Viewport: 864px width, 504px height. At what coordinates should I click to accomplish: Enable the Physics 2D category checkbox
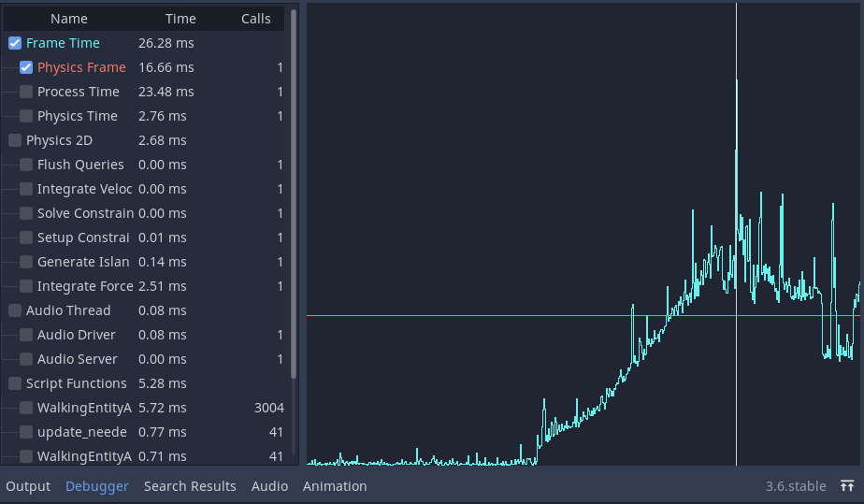coord(15,140)
